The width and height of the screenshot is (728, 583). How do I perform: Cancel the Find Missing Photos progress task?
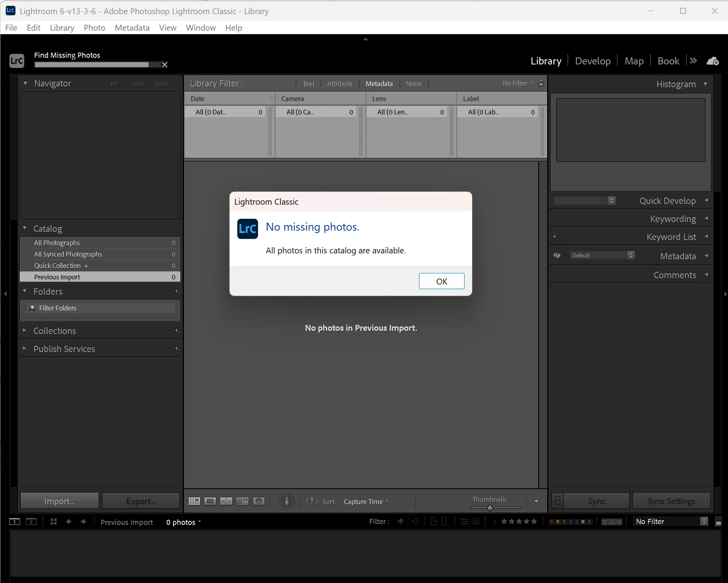(165, 64)
